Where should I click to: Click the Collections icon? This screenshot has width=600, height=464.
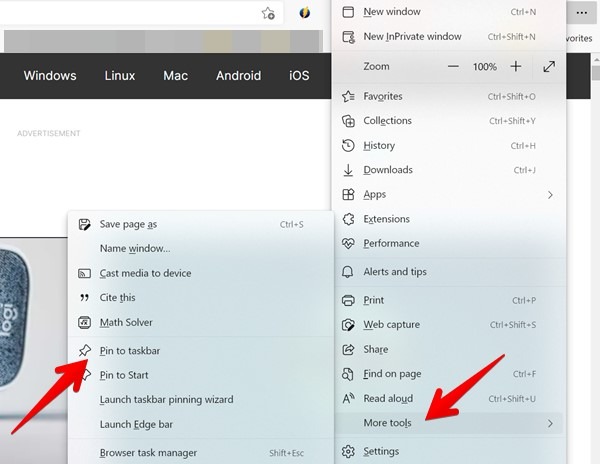(348, 121)
